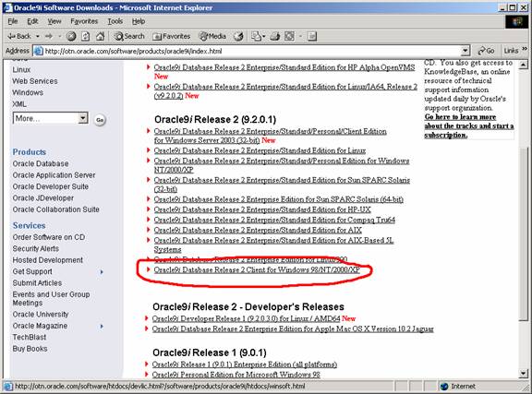The image size is (532, 394).
Task: Open Order Software on CD link
Action: [x=49, y=237]
